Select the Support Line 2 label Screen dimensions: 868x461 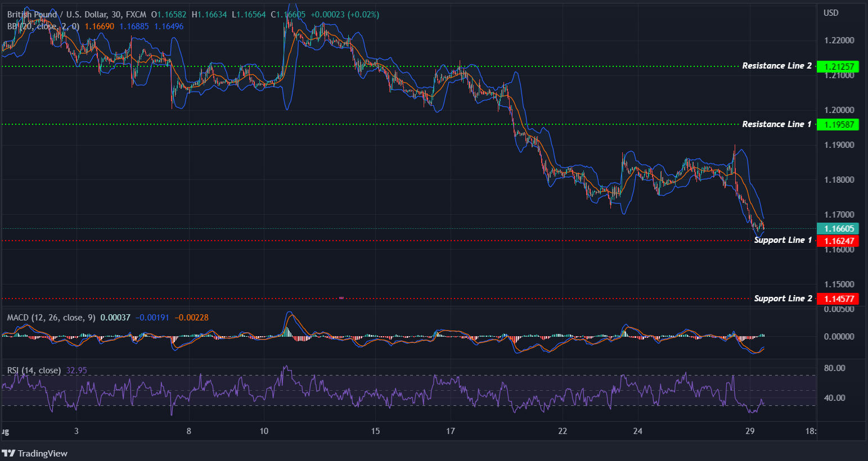tap(782, 298)
